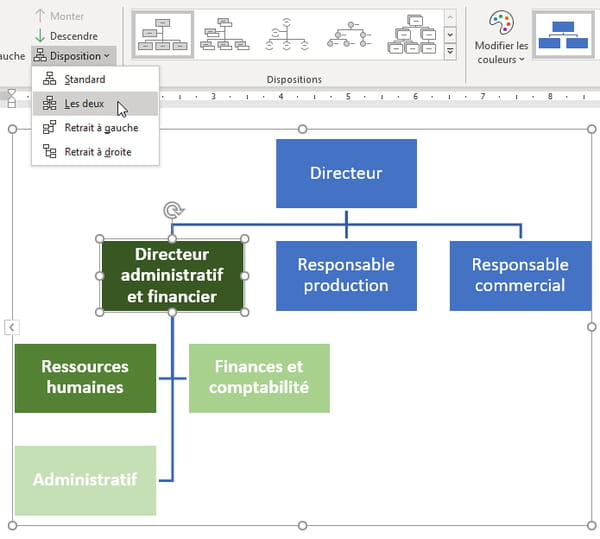
Task: Expand the Dispositions gallery with More arrow
Action: pyautogui.click(x=450, y=51)
